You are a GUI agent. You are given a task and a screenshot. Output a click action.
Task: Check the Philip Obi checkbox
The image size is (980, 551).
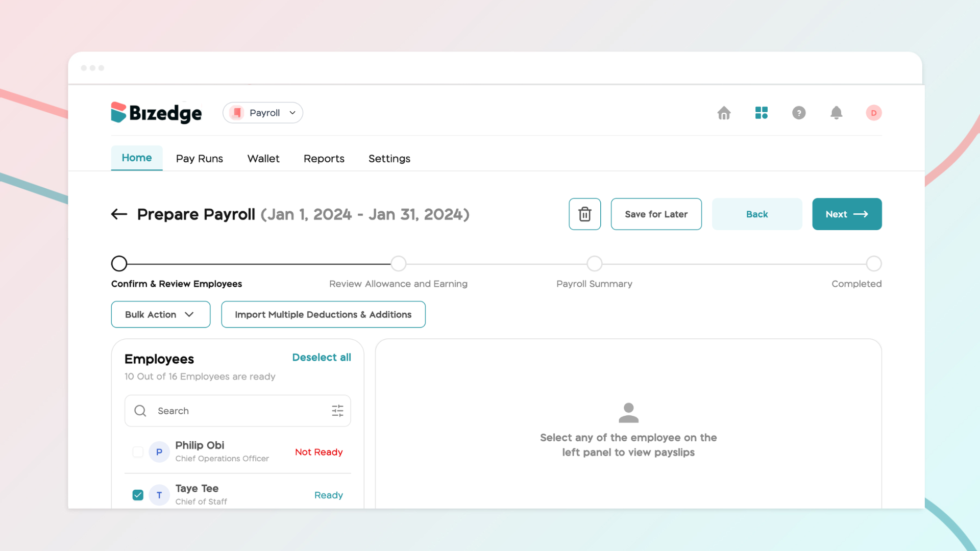click(138, 452)
